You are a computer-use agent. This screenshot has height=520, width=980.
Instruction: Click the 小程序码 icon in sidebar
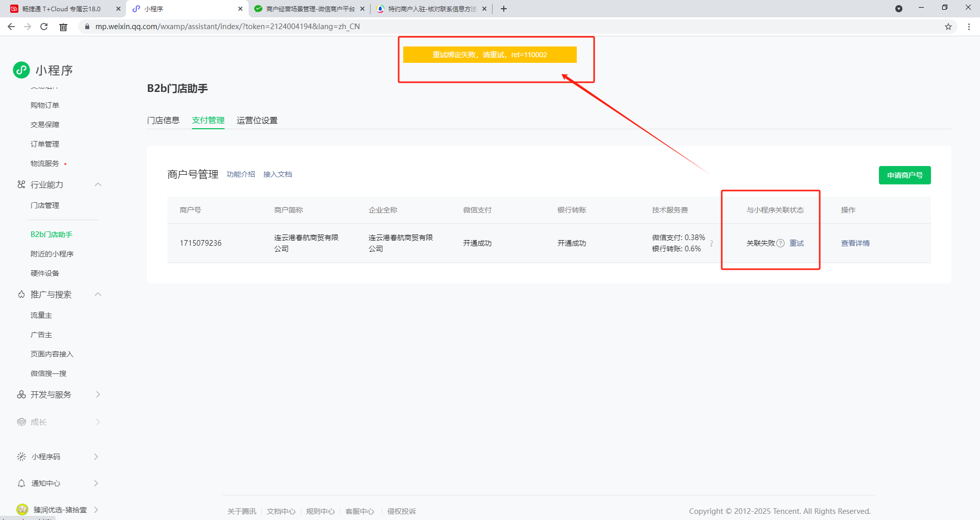tap(21, 457)
